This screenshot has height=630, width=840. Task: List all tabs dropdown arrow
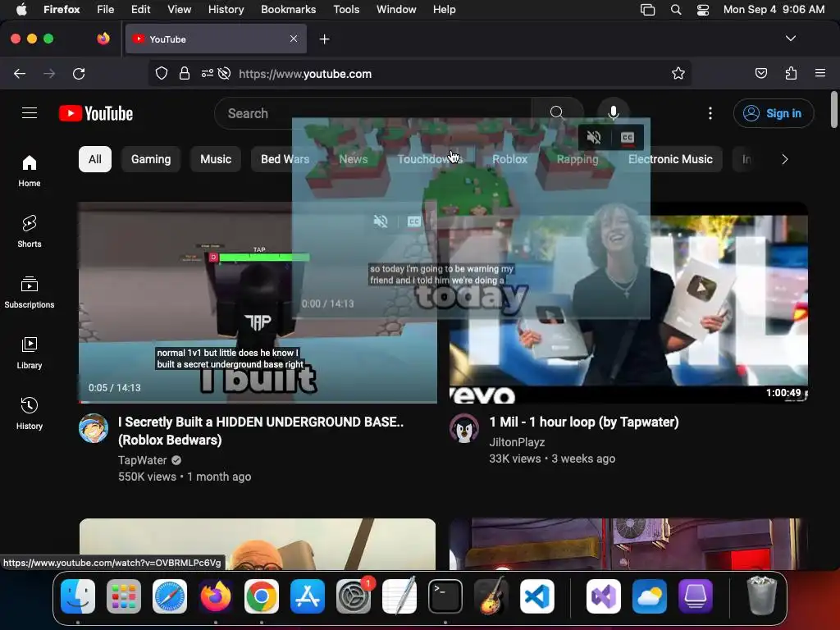[791, 39]
